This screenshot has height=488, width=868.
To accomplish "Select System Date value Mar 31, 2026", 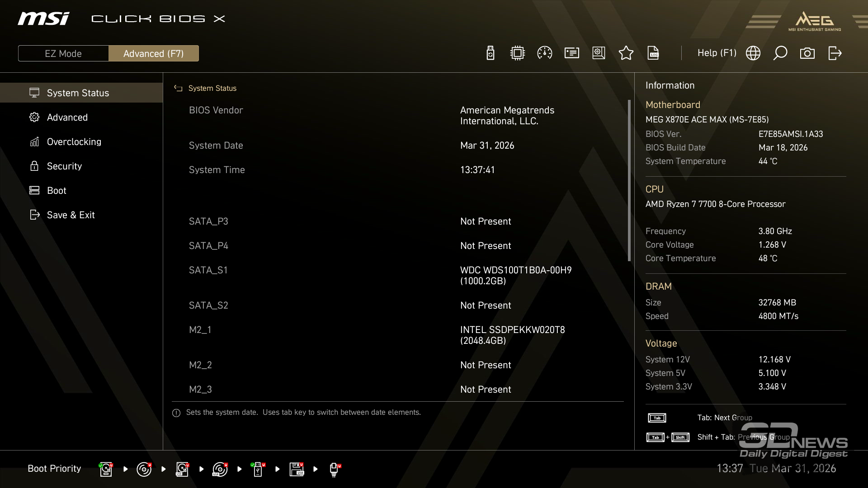I will point(487,145).
